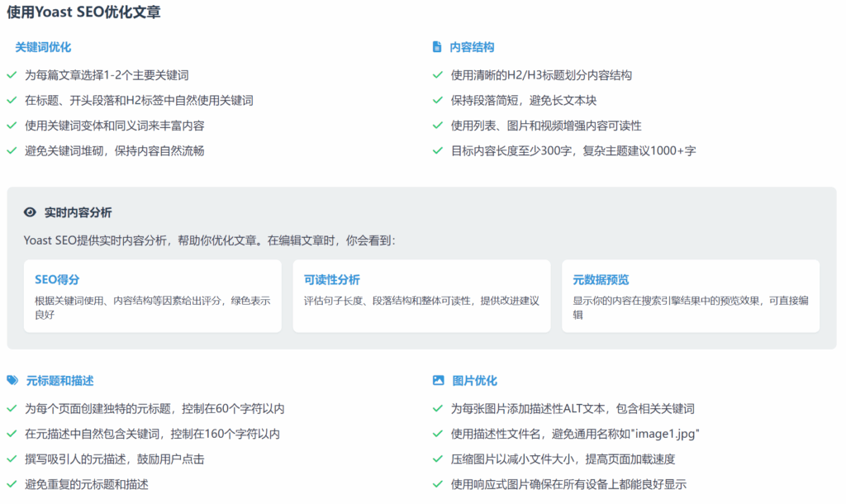Image resolution: width=846 pixels, height=504 pixels.
Task: Click text 使用关键词变体和同义词来丰富内容
Action: (114, 126)
